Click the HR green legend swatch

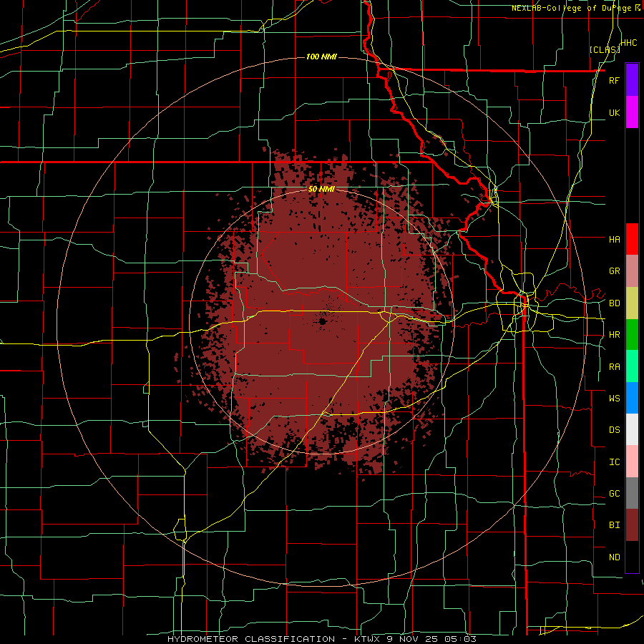click(632, 334)
